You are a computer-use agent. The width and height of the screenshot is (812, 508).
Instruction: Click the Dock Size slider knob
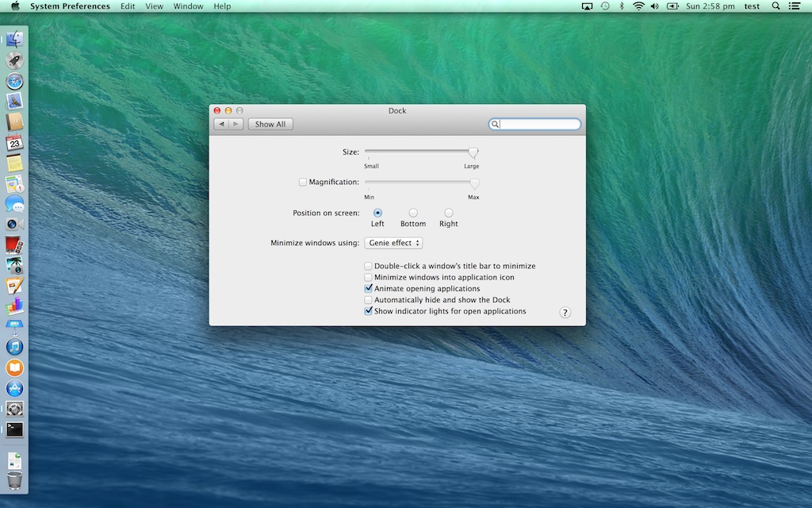473,152
